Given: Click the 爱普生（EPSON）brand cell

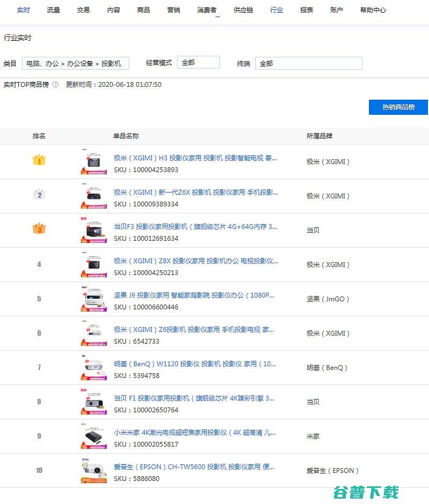Looking at the screenshot, I should click(x=332, y=471).
